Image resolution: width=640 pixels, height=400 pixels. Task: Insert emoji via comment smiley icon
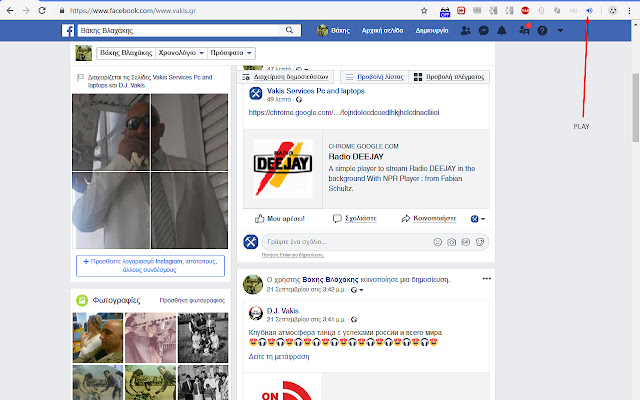point(438,242)
